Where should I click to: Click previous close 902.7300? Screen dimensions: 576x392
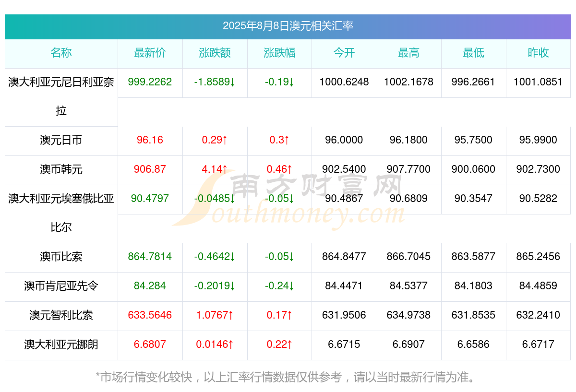538,169
